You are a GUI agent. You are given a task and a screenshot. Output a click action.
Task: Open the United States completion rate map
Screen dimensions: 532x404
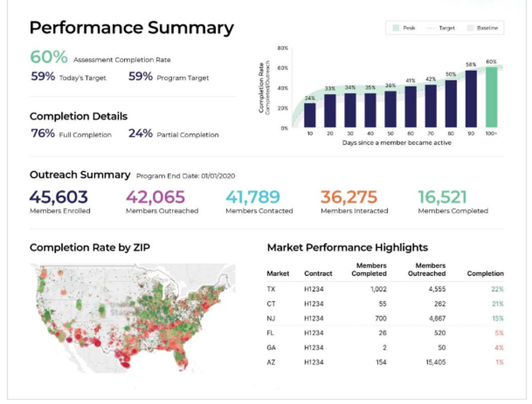click(132, 318)
